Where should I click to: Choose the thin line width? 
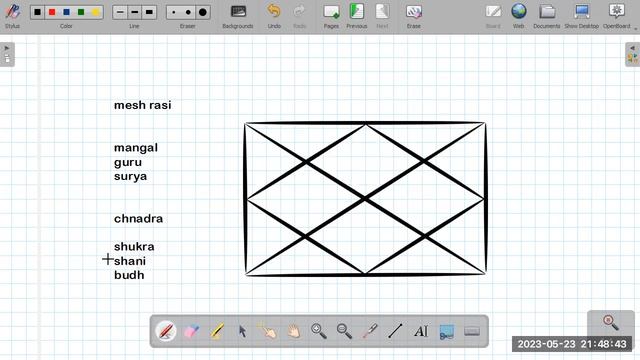(120, 12)
